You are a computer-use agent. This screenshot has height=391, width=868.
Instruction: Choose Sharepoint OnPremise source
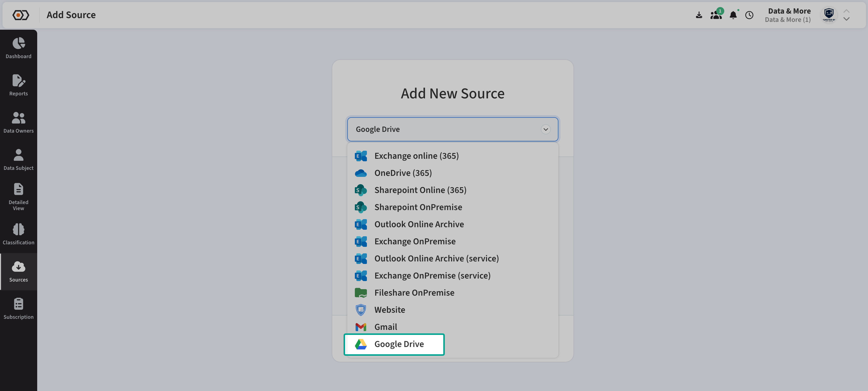[x=418, y=207]
